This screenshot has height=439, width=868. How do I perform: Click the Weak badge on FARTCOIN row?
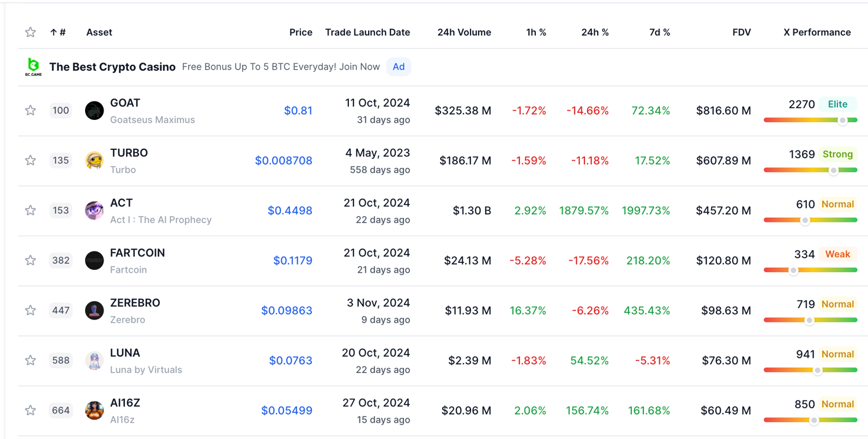pyautogui.click(x=837, y=254)
